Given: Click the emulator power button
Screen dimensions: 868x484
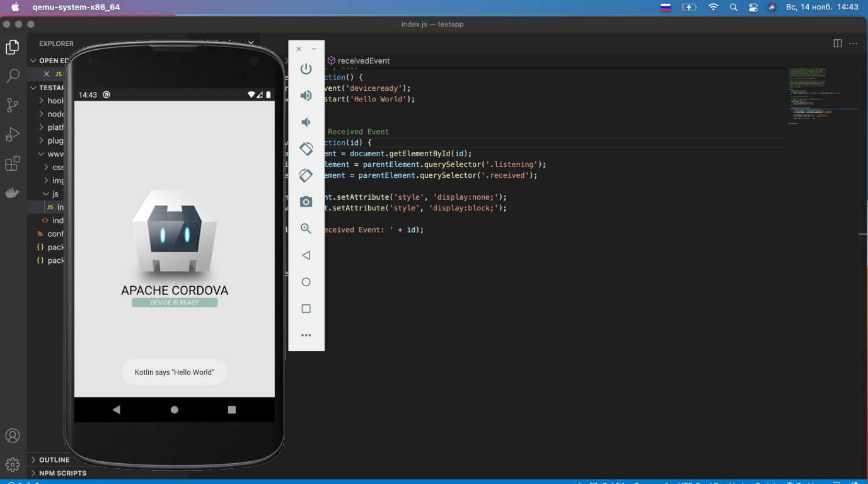Looking at the screenshot, I should click(306, 69).
